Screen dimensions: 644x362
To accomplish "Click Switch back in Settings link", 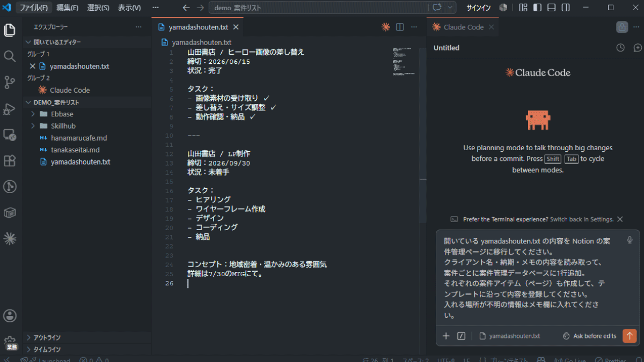I will (582, 219).
